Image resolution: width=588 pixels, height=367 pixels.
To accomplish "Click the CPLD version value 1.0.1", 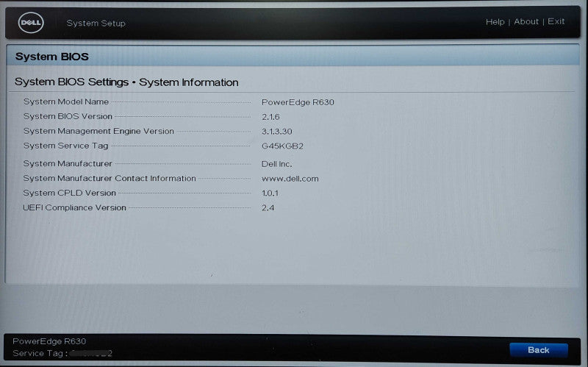I will click(x=270, y=193).
